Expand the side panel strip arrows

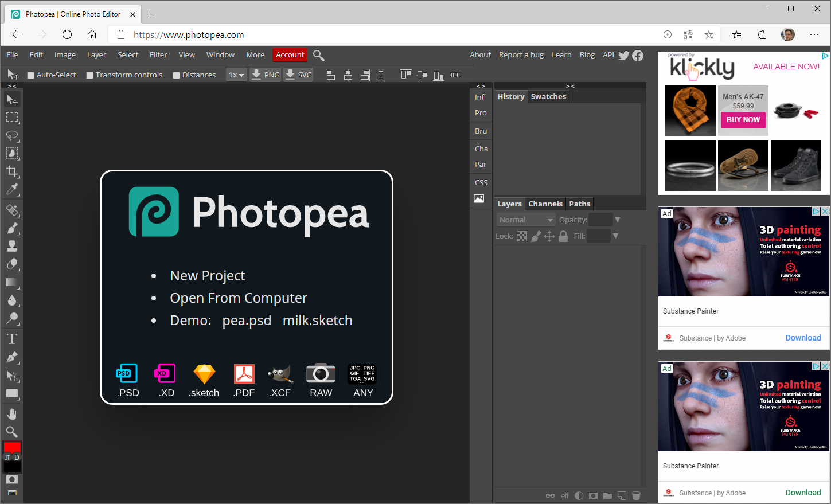481,86
